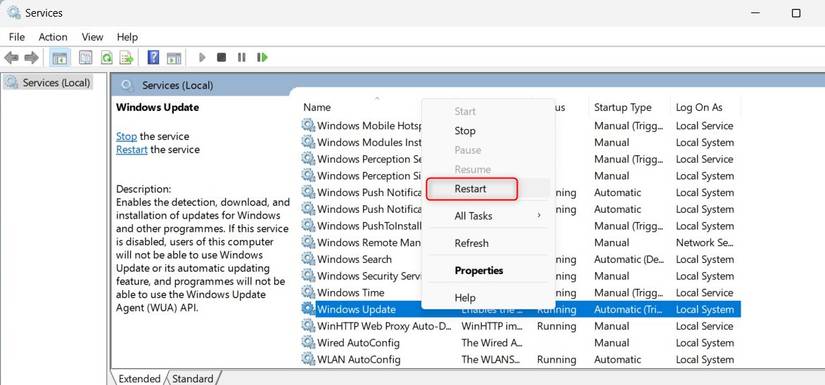Select the Wired AutoConfig gear icon
Screen dimensions: 825x385
pos(308,343)
